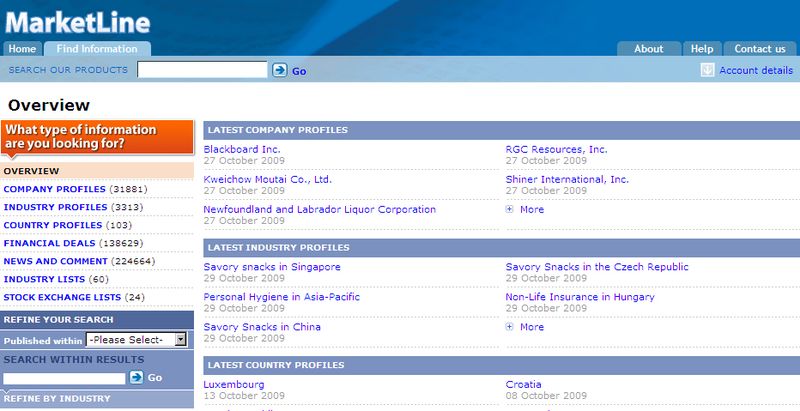This screenshot has width=800, height=411.
Task: Open Savory Snacks in the Czech Republic profile
Action: (597, 267)
